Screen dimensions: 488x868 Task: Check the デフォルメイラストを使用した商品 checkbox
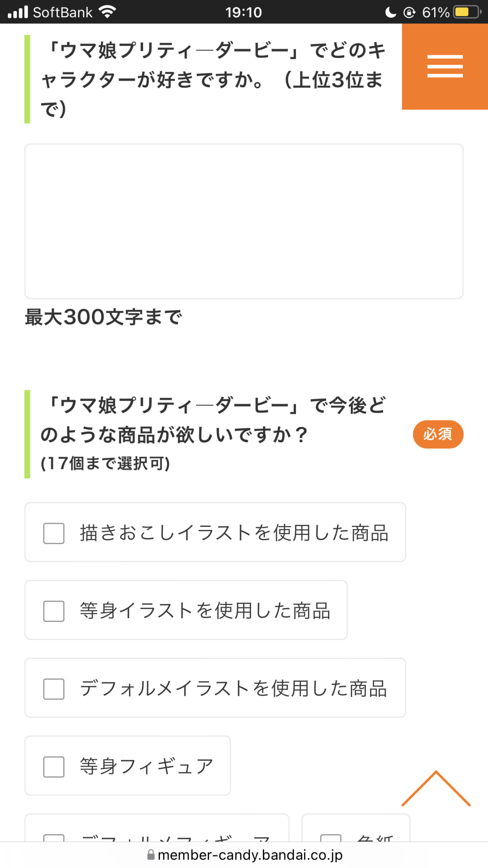pos(54,689)
